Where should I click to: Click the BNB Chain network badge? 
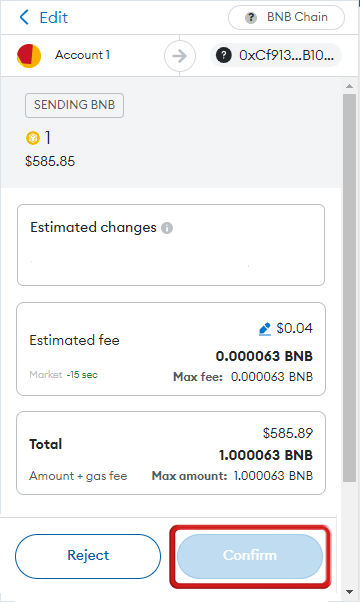click(286, 17)
